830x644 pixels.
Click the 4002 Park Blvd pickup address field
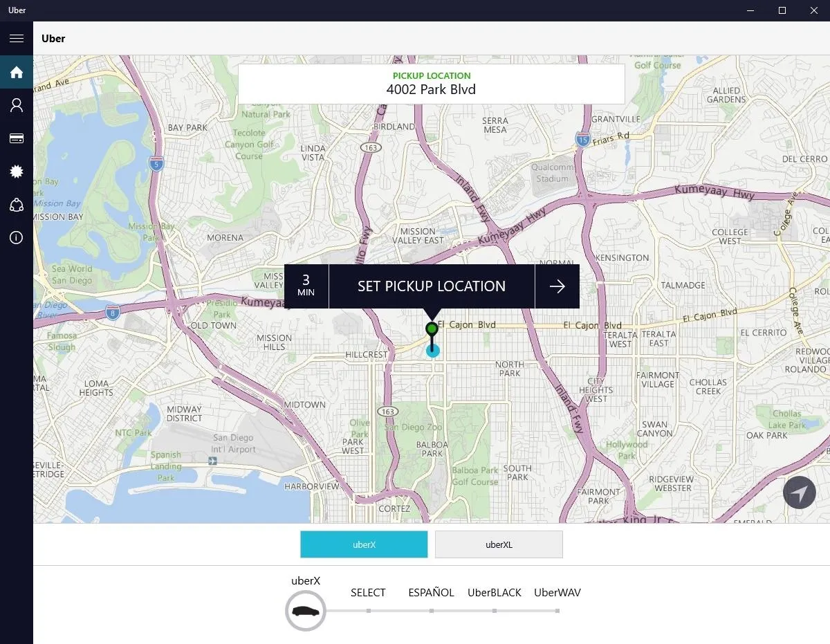click(431, 84)
